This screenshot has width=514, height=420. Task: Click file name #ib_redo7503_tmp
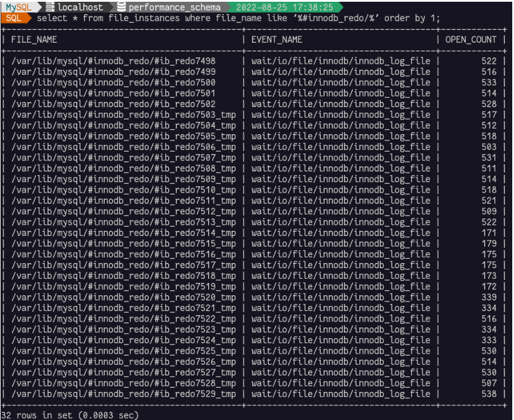124,115
